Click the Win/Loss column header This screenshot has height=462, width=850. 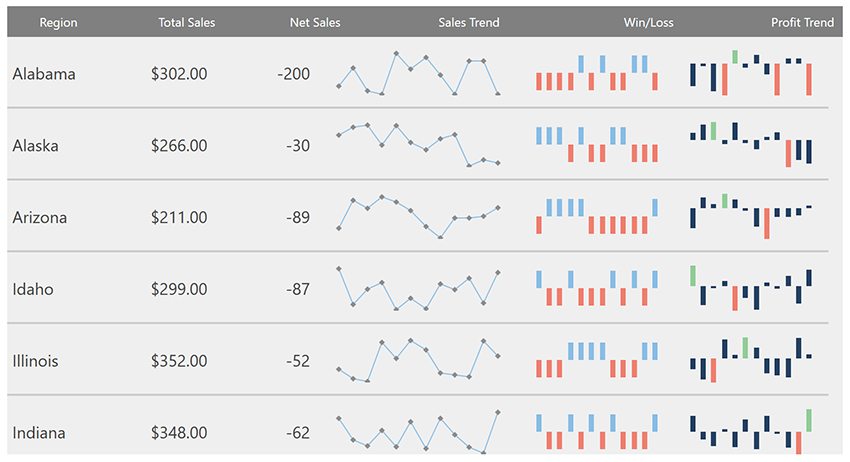point(648,22)
